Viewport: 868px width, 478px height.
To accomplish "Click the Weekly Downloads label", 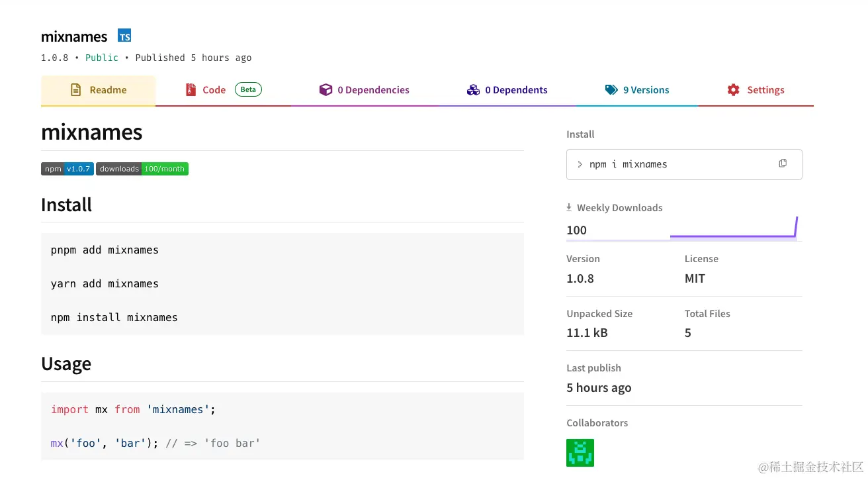I will click(x=619, y=208).
